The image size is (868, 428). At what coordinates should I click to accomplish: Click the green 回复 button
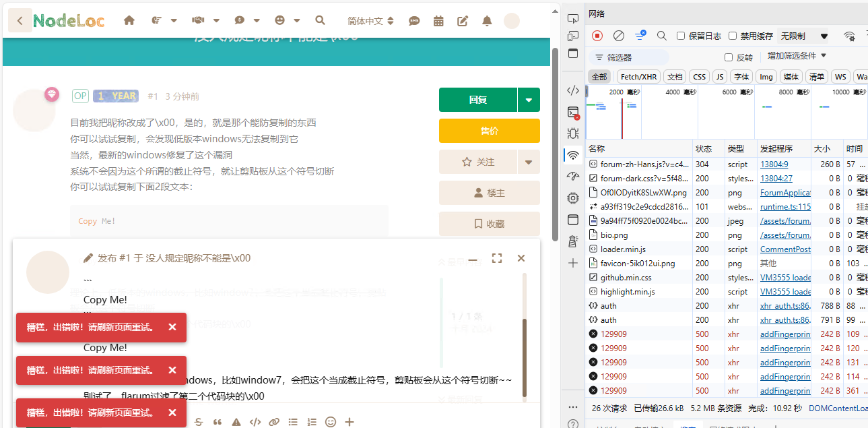tap(478, 100)
